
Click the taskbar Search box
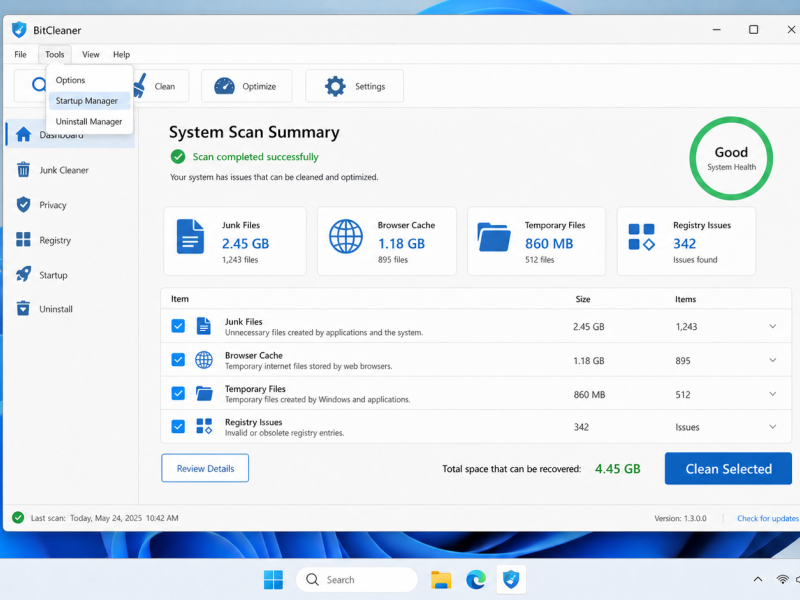(x=357, y=580)
